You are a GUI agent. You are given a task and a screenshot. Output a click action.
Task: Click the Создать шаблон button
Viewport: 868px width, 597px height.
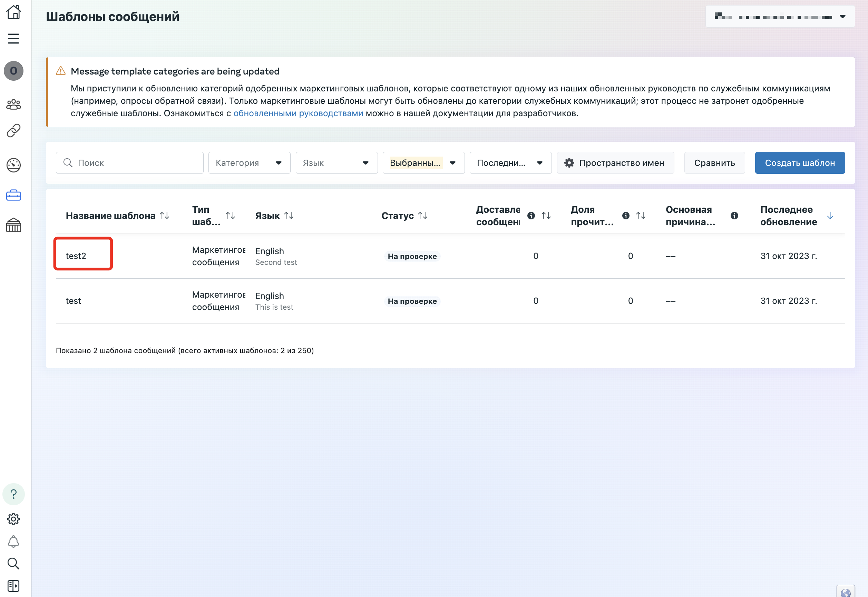pos(800,163)
